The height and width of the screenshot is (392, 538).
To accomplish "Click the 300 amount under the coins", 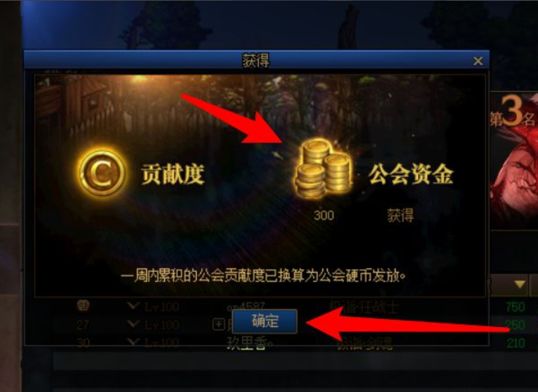I will coord(323,216).
